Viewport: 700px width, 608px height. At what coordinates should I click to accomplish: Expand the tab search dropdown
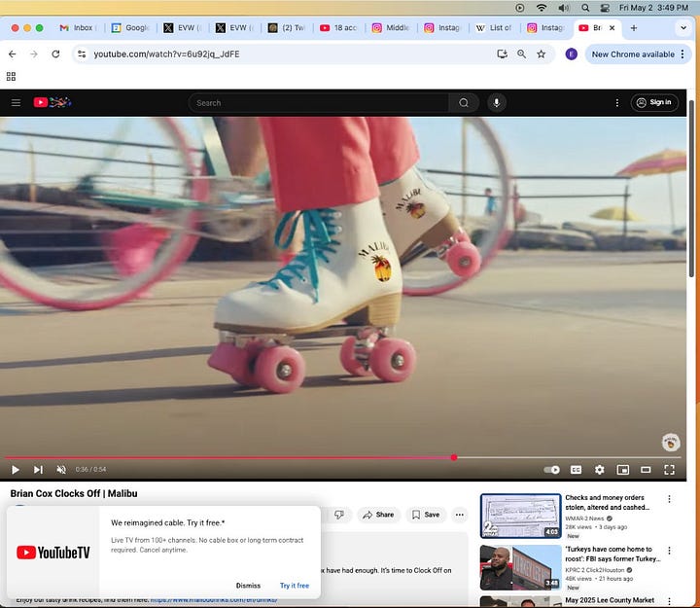point(683,27)
